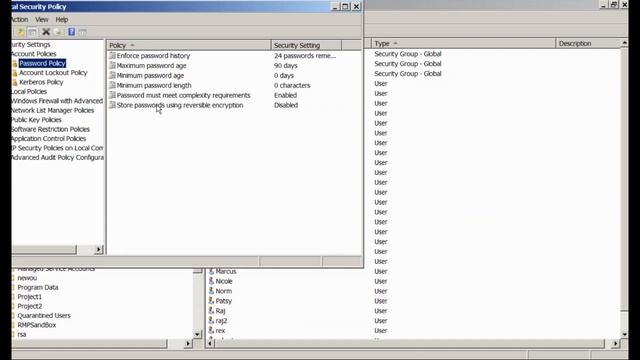The image size is (640, 360).
Task: Click the '0 days' setting value
Action: 284,75
